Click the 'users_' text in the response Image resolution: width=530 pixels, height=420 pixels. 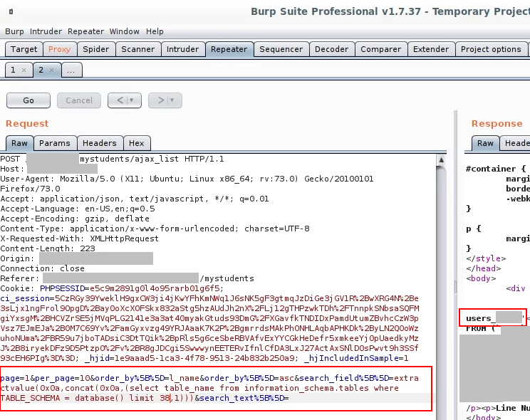pos(481,318)
